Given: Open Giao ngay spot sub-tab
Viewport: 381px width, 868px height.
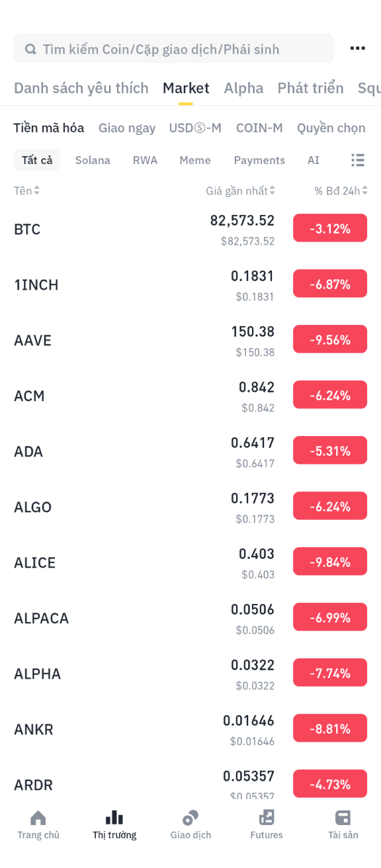Looking at the screenshot, I should [127, 128].
